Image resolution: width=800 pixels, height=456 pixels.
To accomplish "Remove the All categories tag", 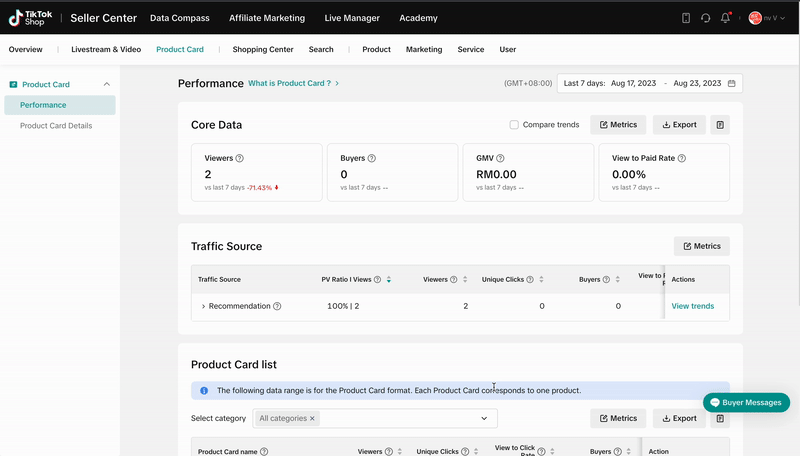I will point(312,418).
